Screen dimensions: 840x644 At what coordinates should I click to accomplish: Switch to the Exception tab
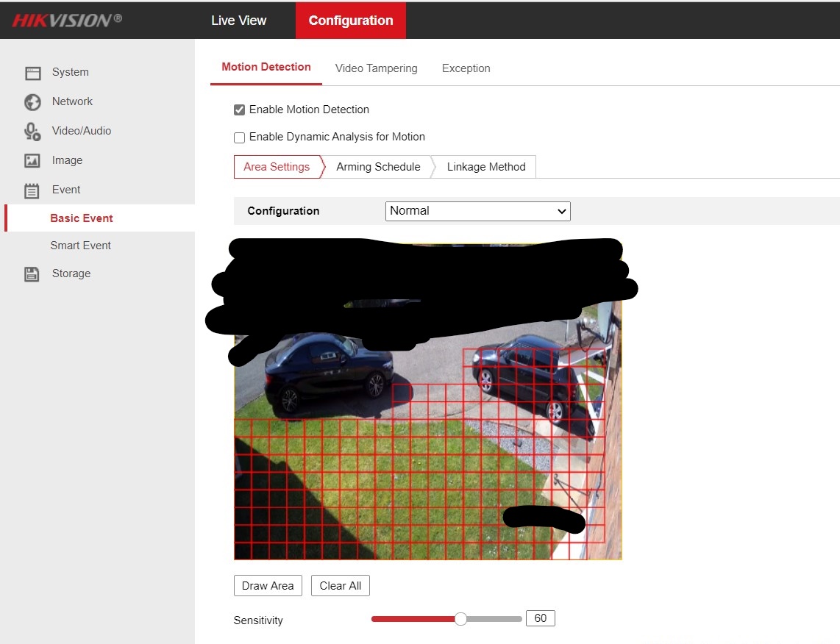tap(466, 68)
